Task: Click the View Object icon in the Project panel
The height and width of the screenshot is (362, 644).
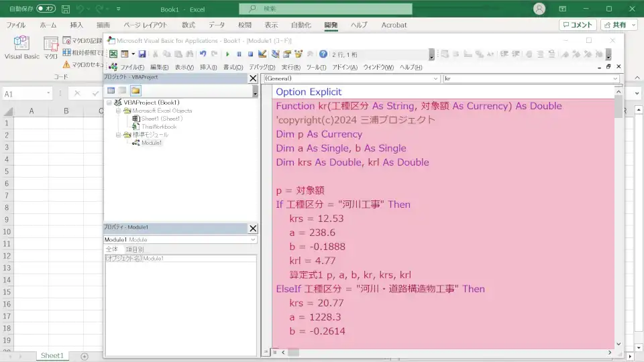Action: pos(122,90)
